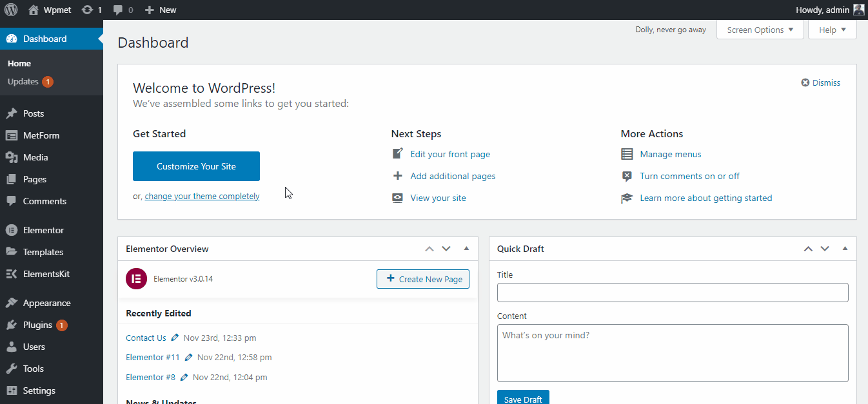Open the Home submenu item

[19, 63]
